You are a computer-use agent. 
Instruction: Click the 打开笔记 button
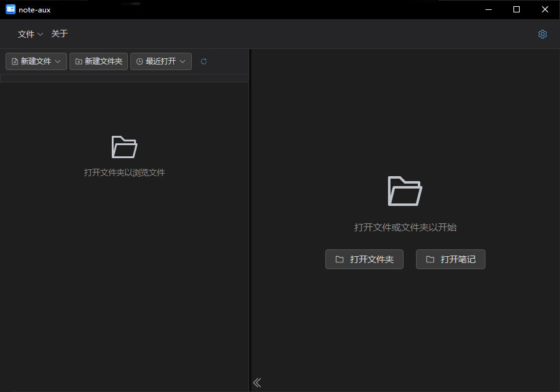pyautogui.click(x=450, y=259)
